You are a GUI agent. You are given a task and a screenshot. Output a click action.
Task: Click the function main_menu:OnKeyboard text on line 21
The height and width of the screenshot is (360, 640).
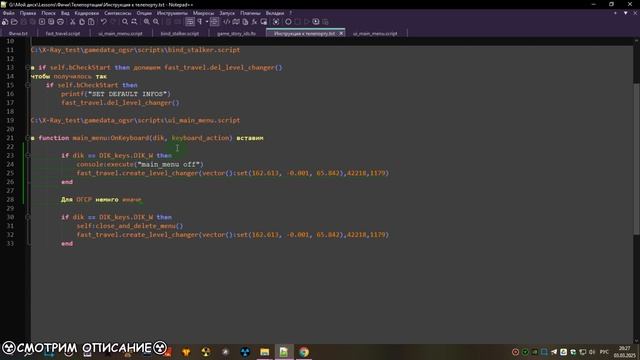pyautogui.click(x=95, y=138)
